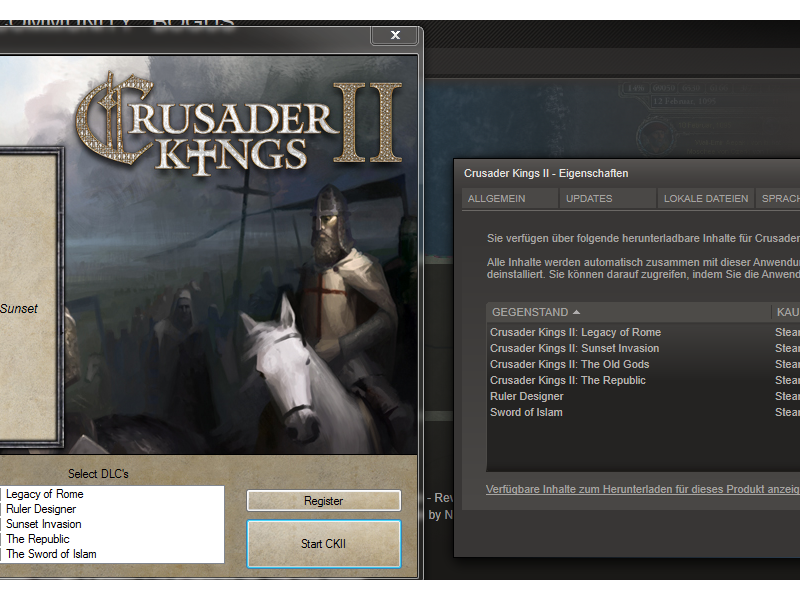Screen dimensions: 800x600
Task: Go to the LOKALE DATEIEN tab
Action: (x=706, y=198)
